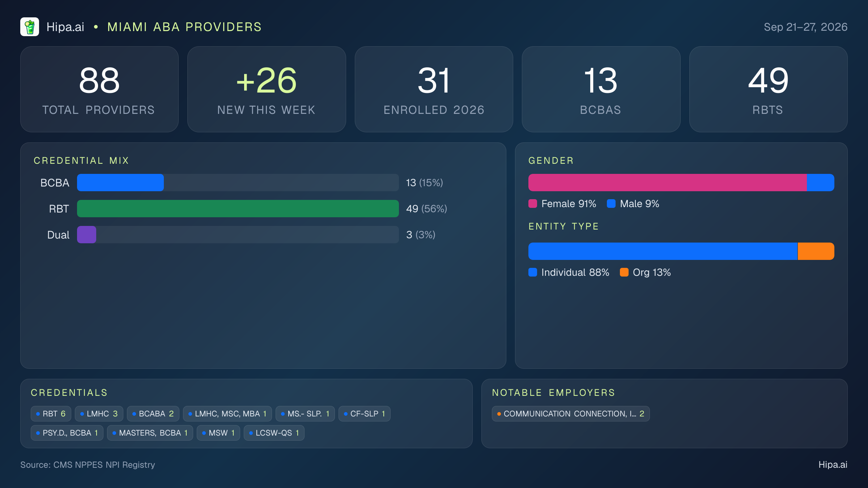Select the PSY.D., BCBA 1 chip
The width and height of the screenshot is (868, 488).
67,433
